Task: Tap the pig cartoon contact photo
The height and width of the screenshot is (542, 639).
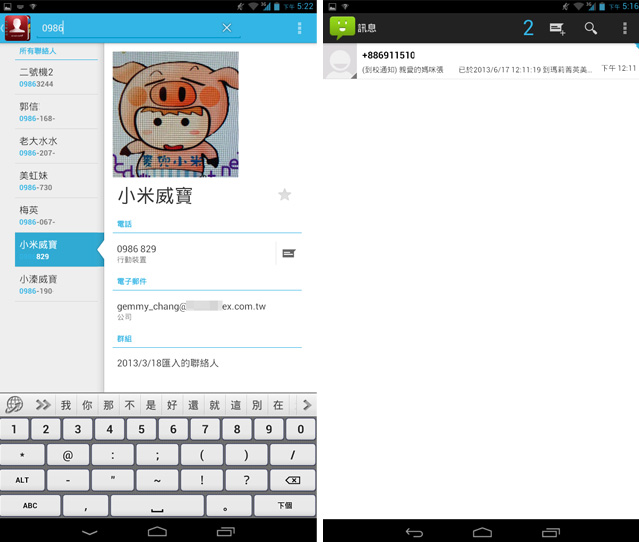Action: pyautogui.click(x=176, y=114)
